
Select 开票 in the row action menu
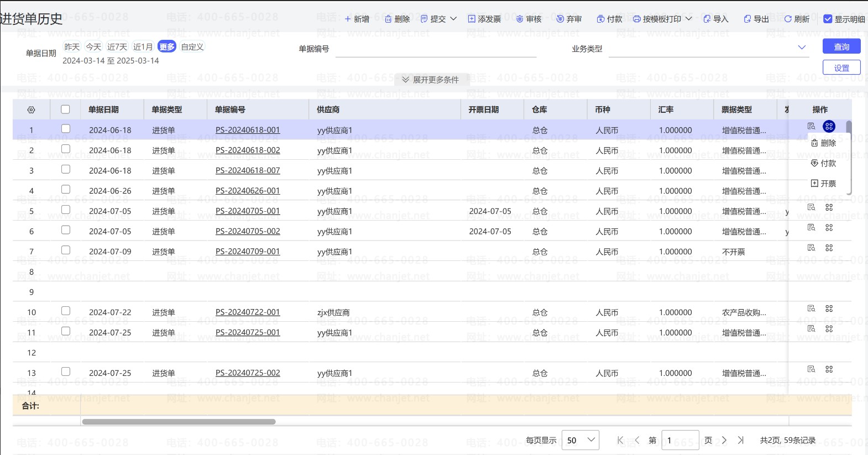(x=823, y=183)
